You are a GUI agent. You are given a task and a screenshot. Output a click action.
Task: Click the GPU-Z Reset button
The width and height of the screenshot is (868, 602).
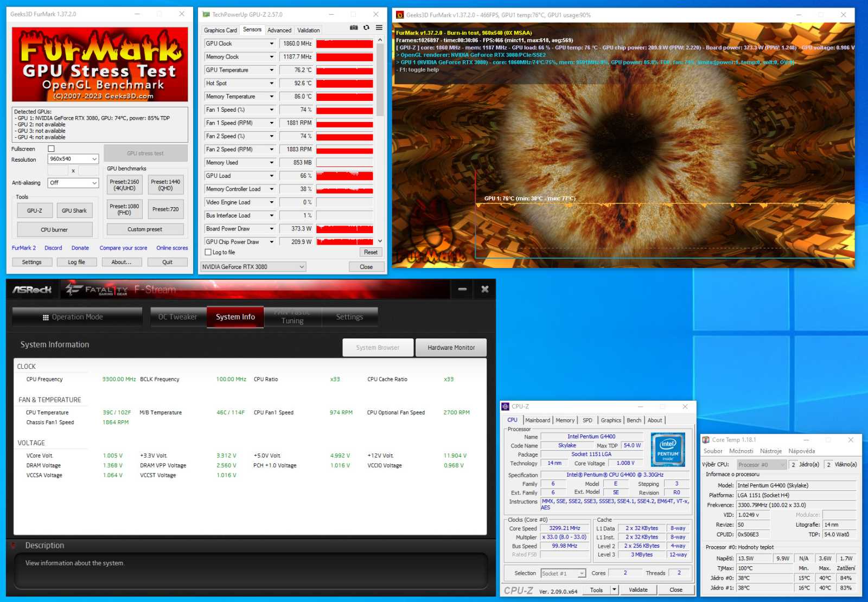[371, 252]
